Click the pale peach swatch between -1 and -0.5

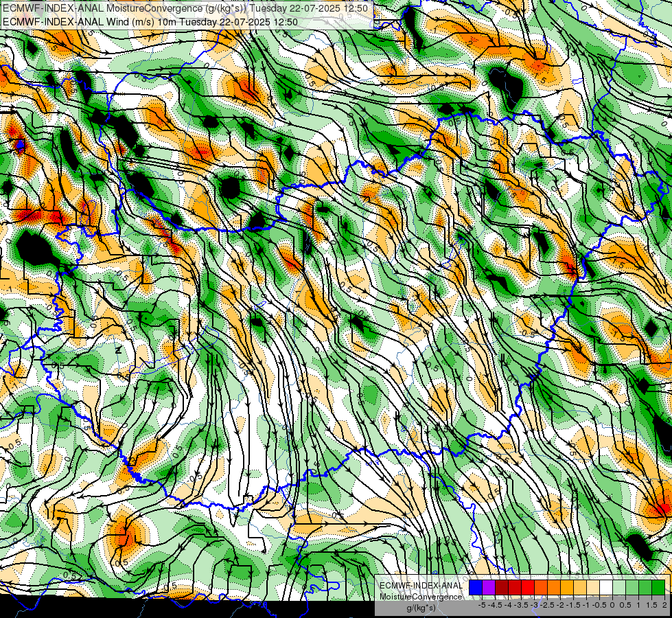[x=593, y=587]
